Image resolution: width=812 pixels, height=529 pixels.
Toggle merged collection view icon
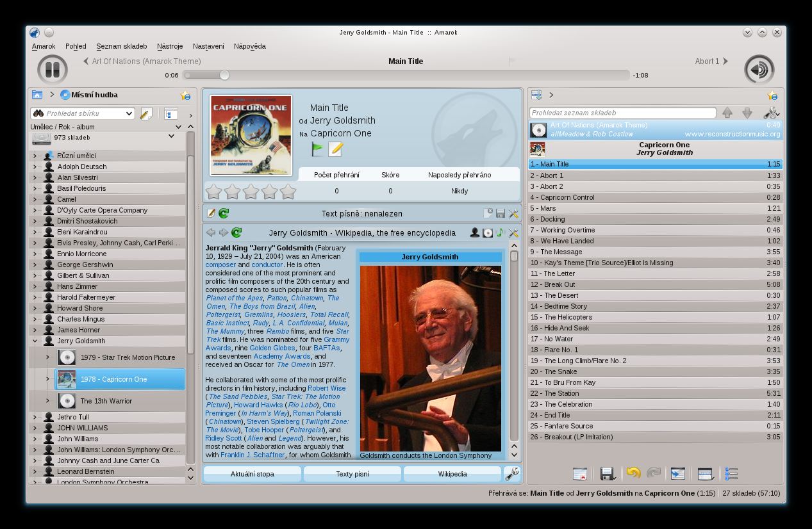(x=170, y=113)
